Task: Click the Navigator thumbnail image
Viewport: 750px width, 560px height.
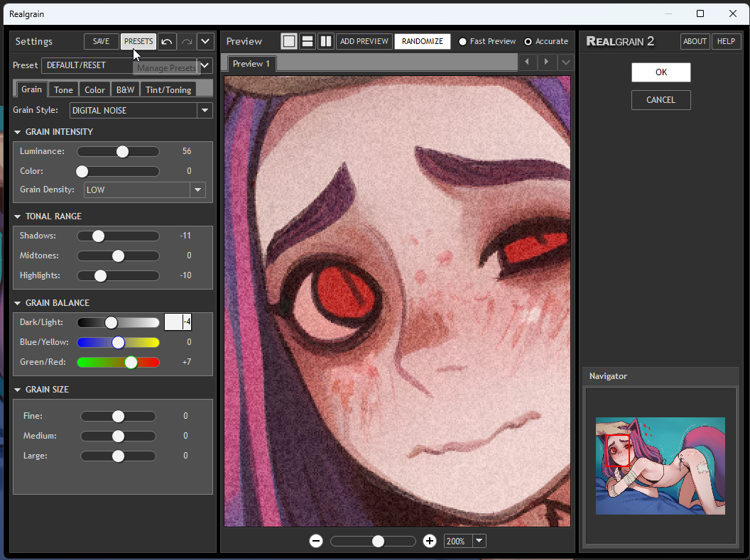Action: tap(660, 466)
